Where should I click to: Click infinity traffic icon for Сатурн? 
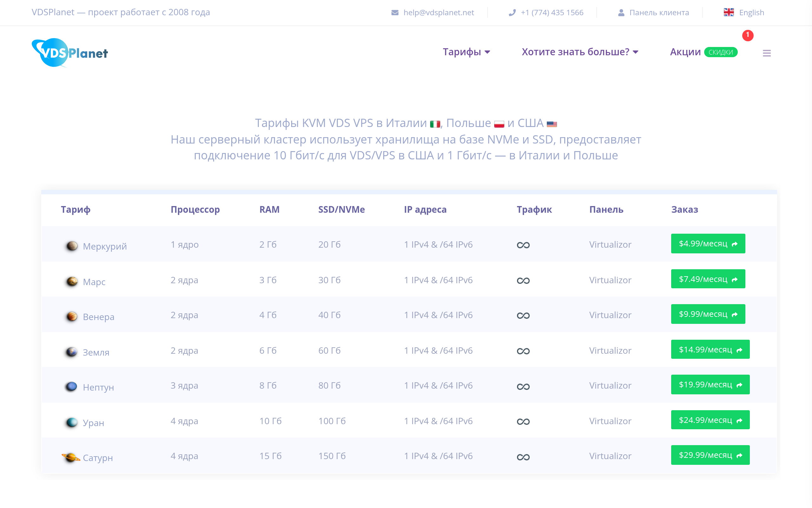click(523, 457)
